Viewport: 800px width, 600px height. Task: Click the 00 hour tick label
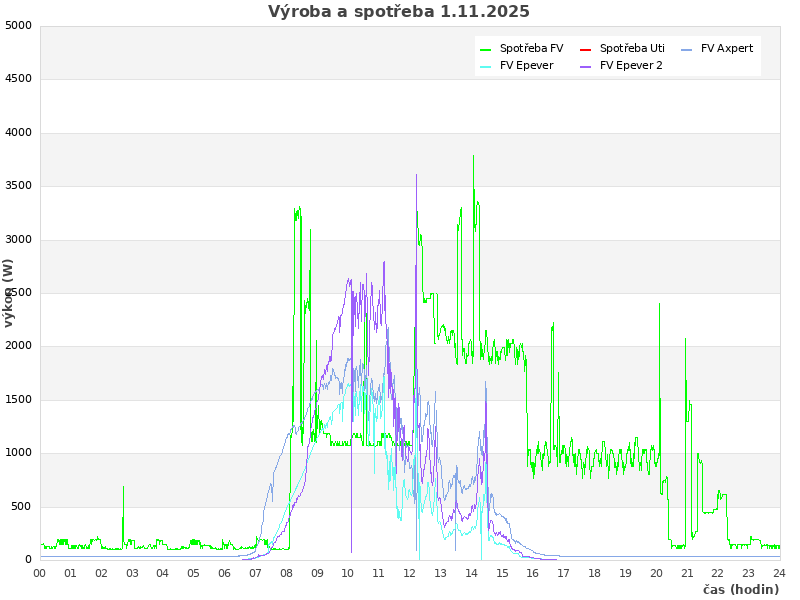point(40,573)
